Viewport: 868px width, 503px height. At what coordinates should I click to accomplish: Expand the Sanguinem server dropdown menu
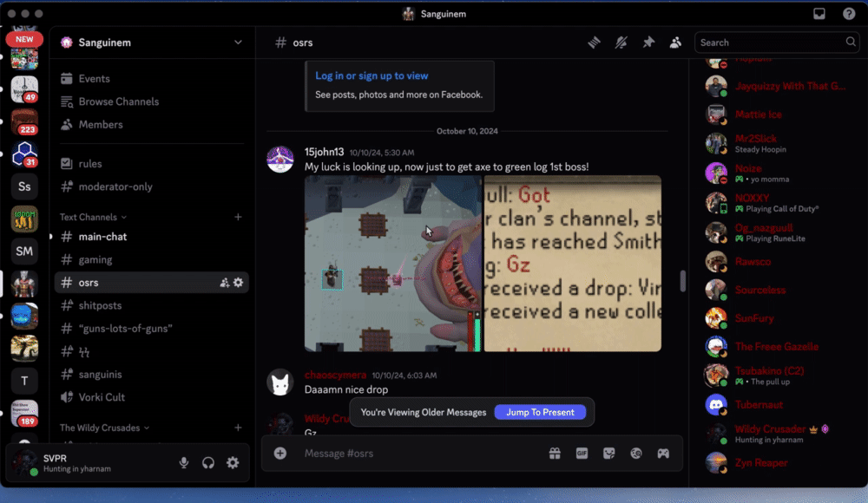(238, 42)
